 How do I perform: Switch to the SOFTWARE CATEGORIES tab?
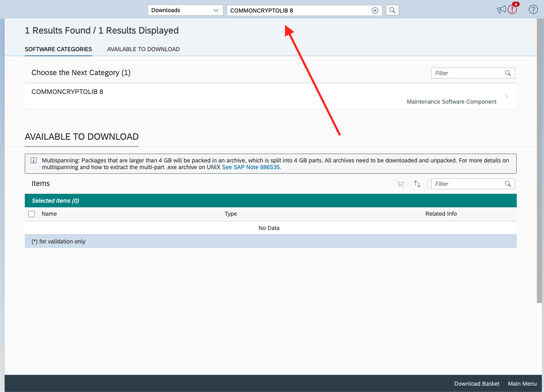[58, 49]
